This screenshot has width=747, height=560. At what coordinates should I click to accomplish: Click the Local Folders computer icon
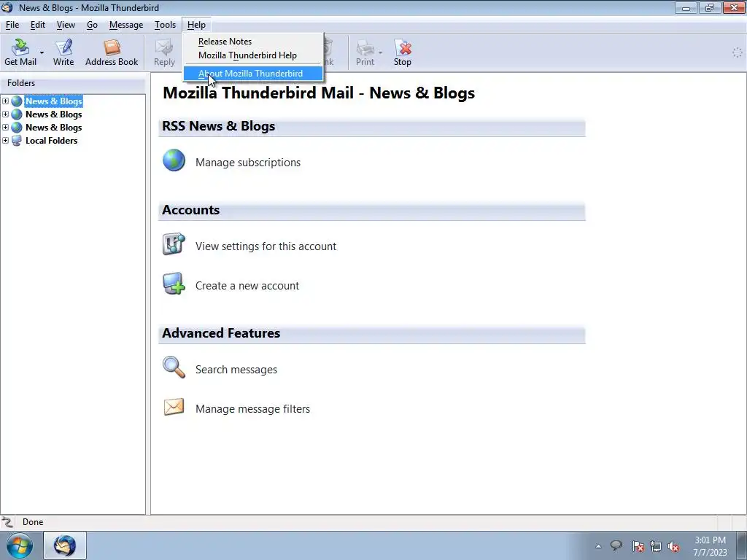click(17, 141)
